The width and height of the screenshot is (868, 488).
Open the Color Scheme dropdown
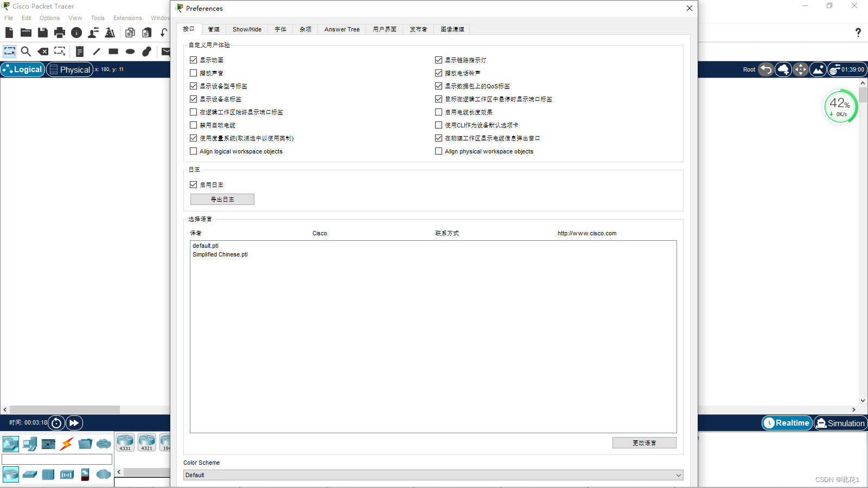point(433,475)
